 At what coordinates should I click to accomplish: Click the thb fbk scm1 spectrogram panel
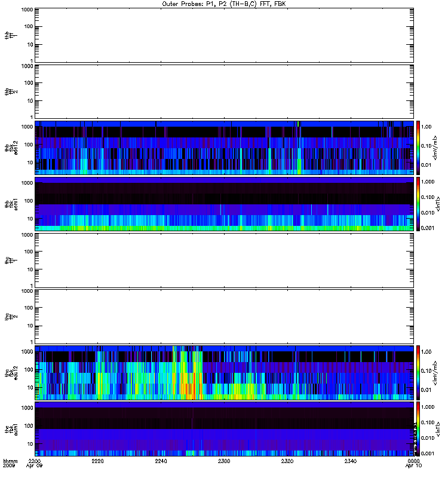tap(224, 204)
